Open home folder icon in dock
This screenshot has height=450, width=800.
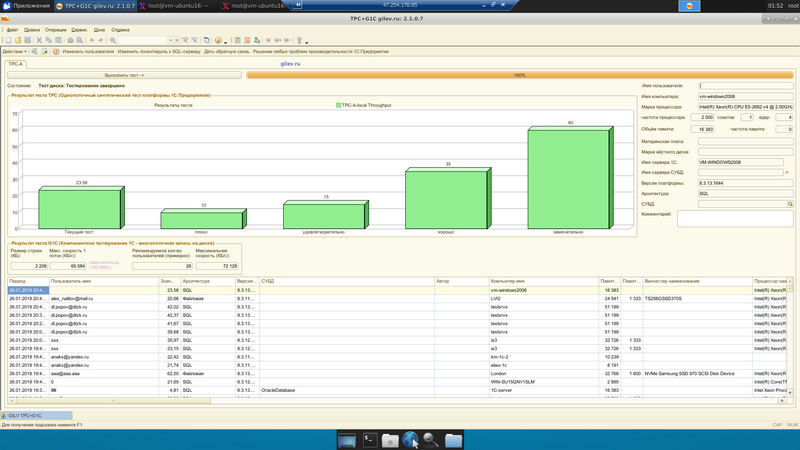[x=390, y=440]
